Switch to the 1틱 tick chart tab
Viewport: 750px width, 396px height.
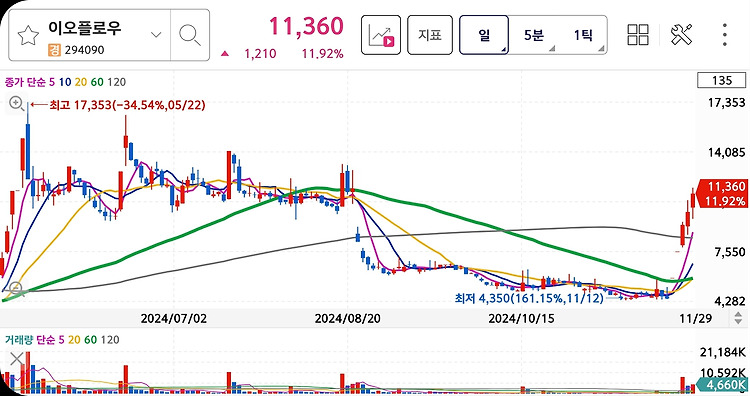tap(583, 35)
